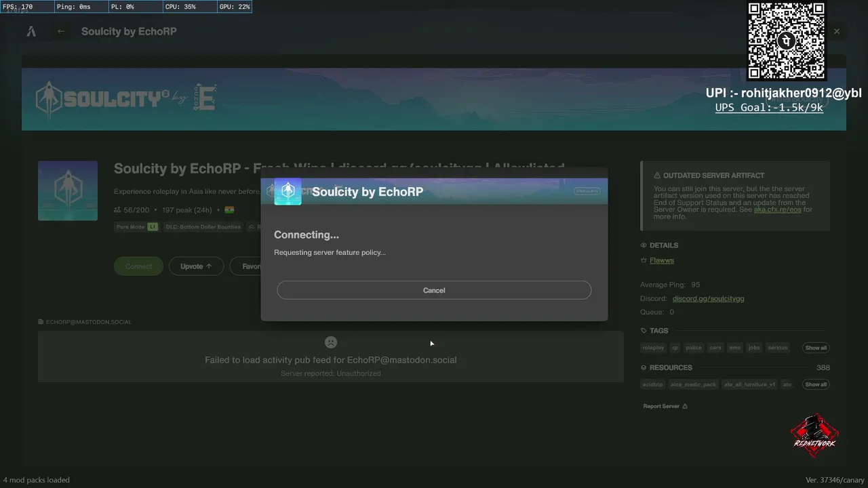The width and height of the screenshot is (868, 488).
Task: Upvote the Soulcity server
Action: tap(196, 266)
